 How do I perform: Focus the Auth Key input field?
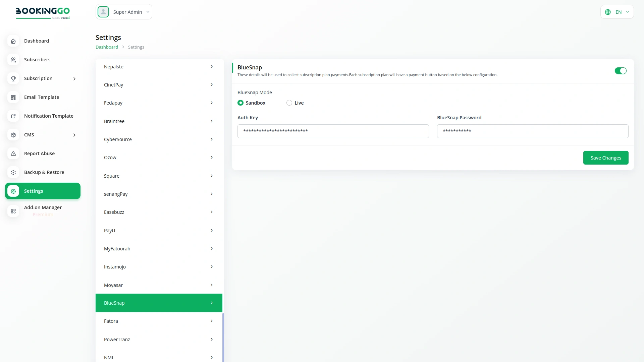pyautogui.click(x=333, y=131)
